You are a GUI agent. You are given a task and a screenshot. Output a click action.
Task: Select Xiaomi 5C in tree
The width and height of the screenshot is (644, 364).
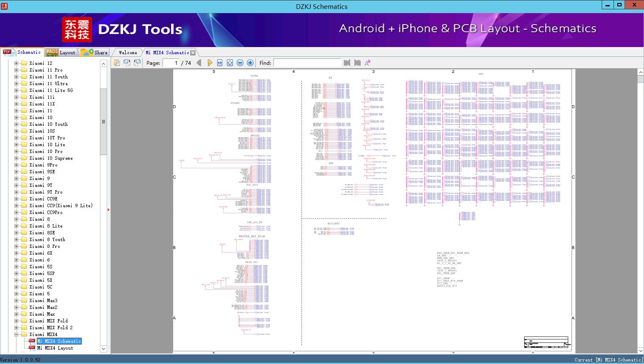[x=41, y=287]
